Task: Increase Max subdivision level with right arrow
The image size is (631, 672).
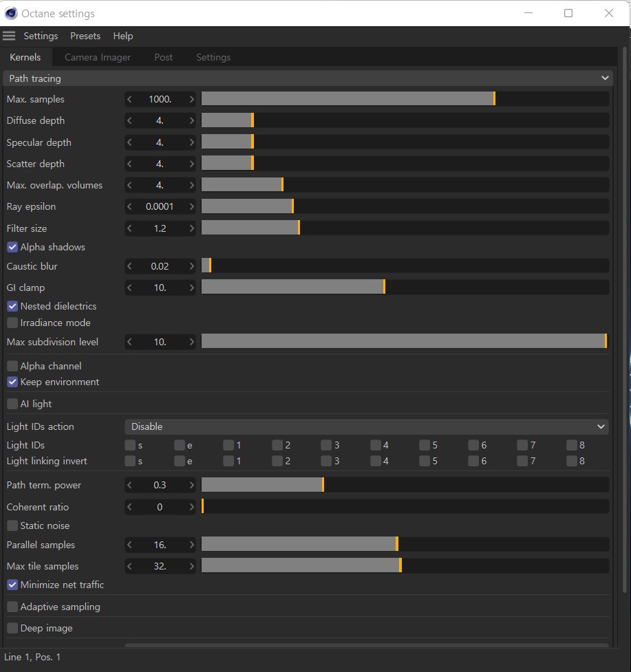Action: click(x=191, y=342)
